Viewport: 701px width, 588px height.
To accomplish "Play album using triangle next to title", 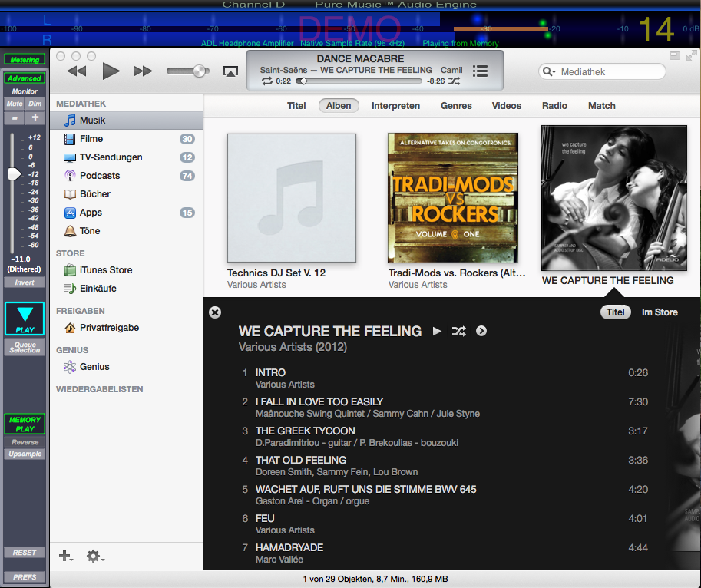I will point(437,332).
